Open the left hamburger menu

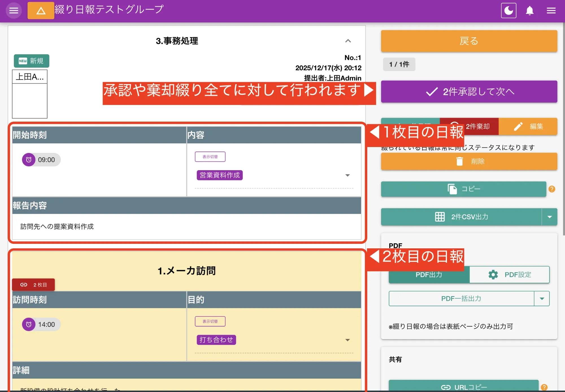click(x=13, y=10)
